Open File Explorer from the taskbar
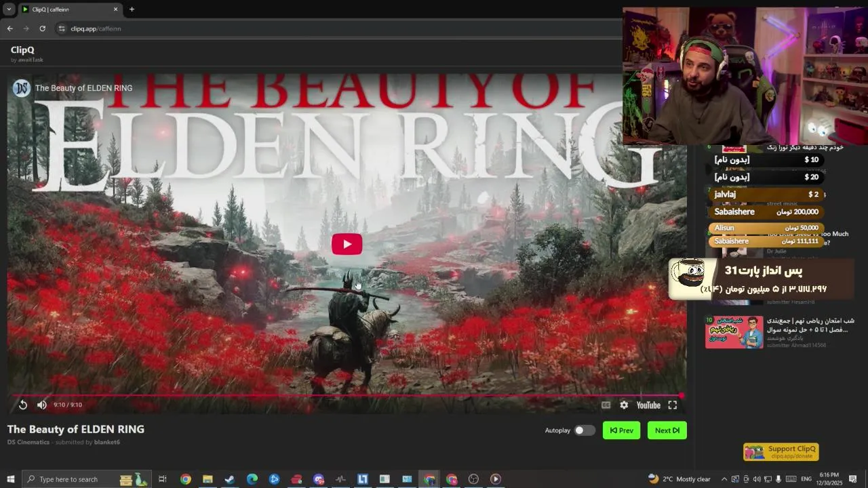The height and width of the screenshot is (488, 868). click(208, 479)
